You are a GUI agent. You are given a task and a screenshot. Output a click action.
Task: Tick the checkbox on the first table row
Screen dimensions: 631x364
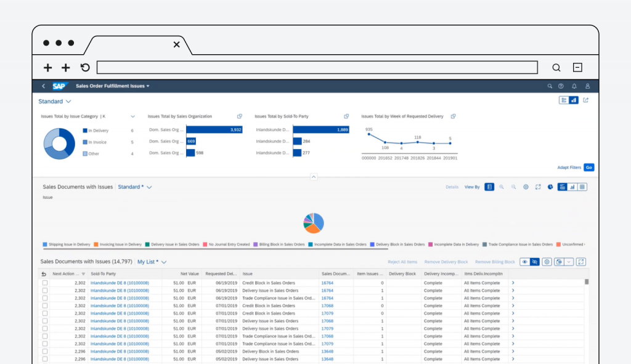(x=44, y=283)
